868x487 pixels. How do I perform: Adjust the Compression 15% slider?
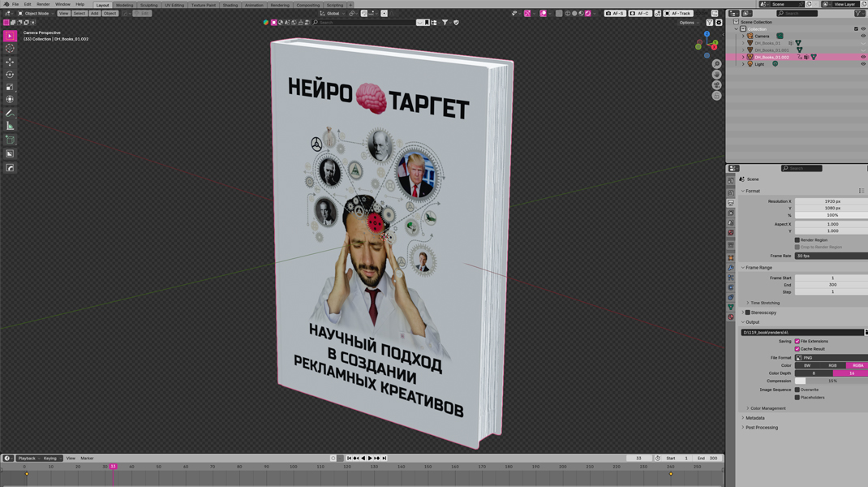click(x=831, y=381)
